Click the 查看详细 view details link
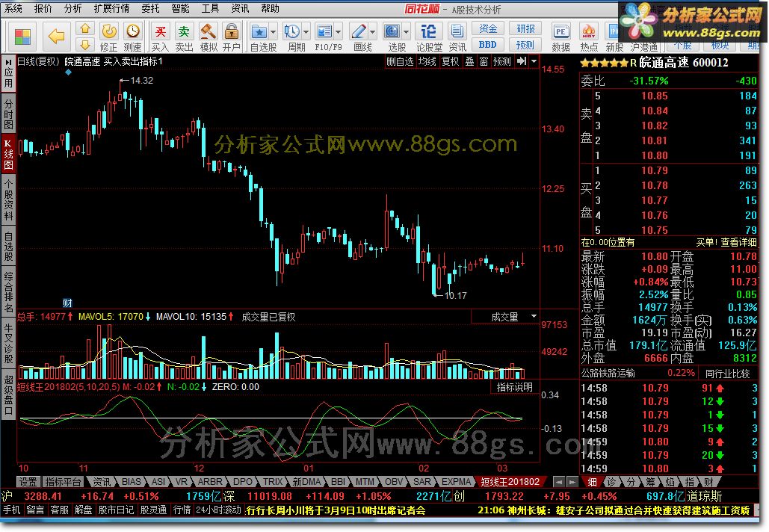 coord(738,242)
